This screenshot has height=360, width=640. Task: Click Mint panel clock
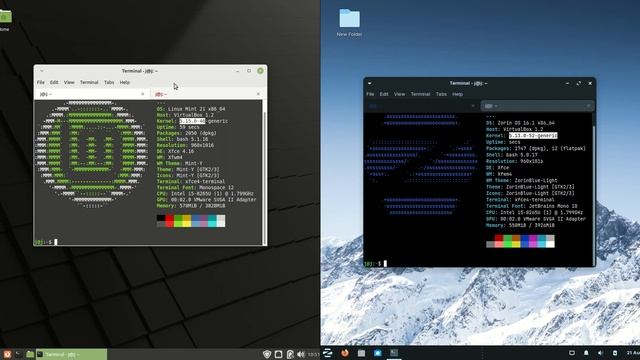pyautogui.click(x=313, y=354)
